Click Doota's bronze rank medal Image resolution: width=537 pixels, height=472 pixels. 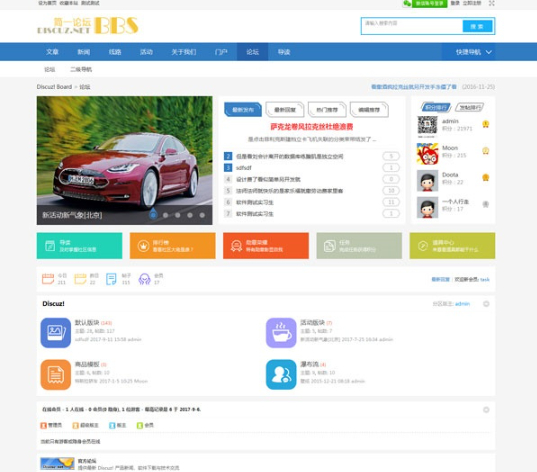485,177
